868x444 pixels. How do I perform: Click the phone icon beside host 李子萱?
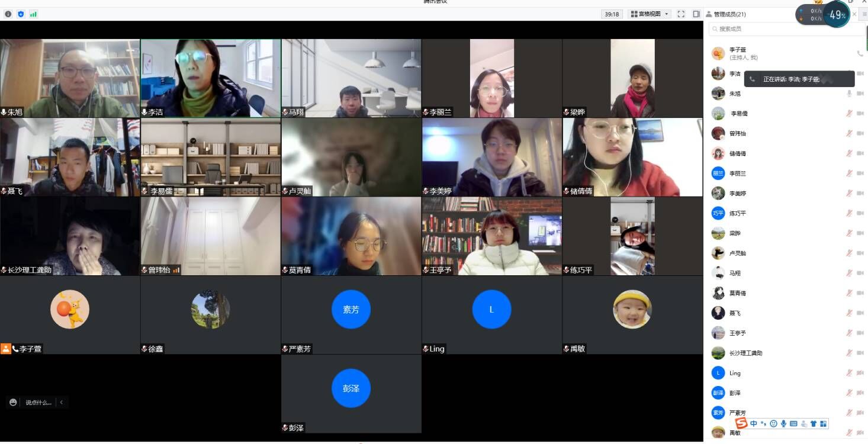coord(860,54)
